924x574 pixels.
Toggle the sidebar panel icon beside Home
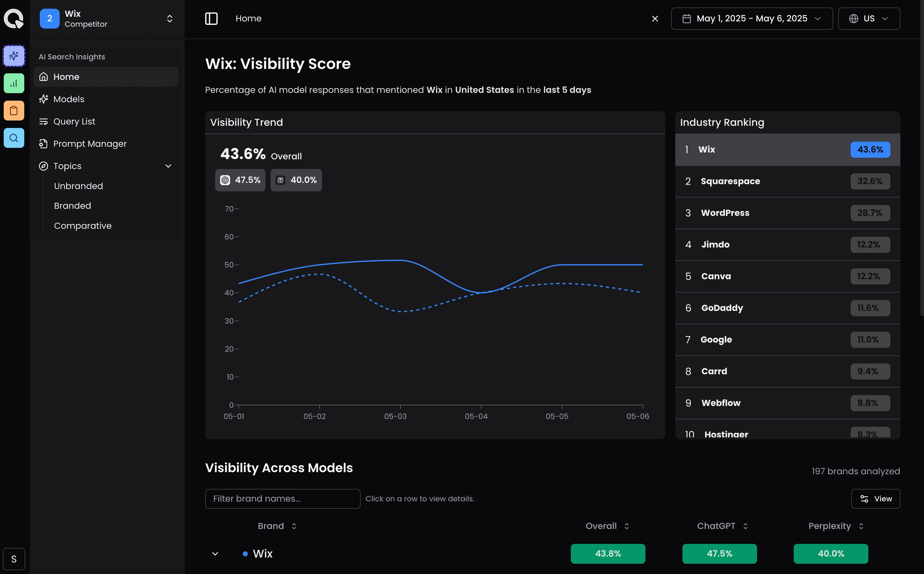[x=211, y=19]
